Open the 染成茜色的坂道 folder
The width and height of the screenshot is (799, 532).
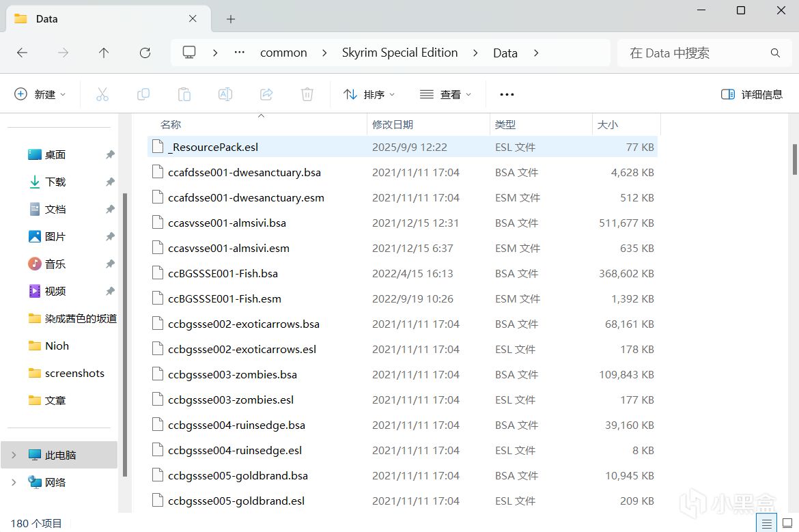pyautogui.click(x=72, y=318)
